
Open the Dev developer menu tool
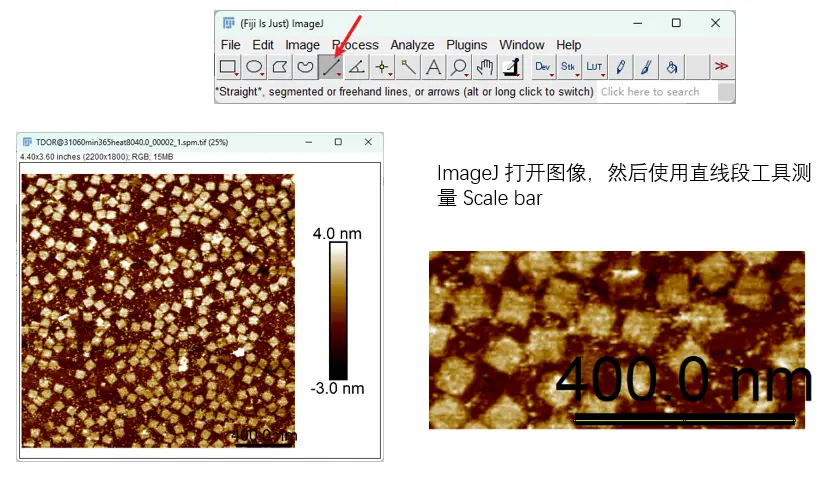[x=543, y=67]
